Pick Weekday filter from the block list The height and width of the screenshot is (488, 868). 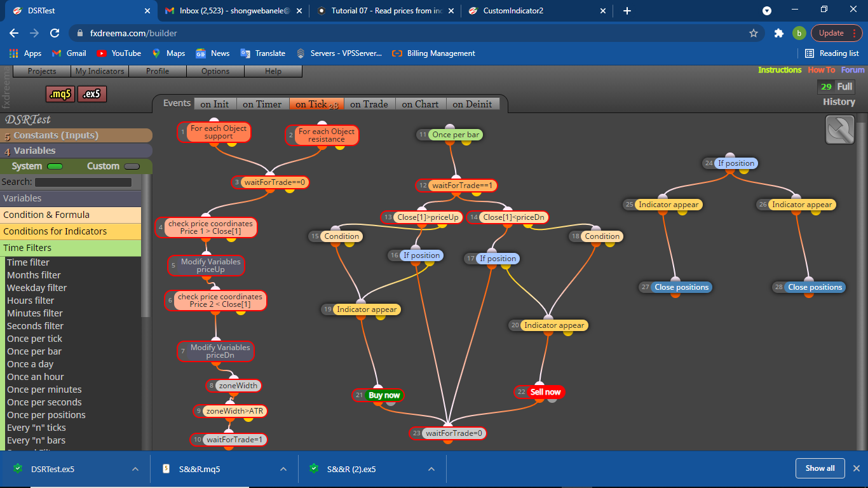coord(37,288)
